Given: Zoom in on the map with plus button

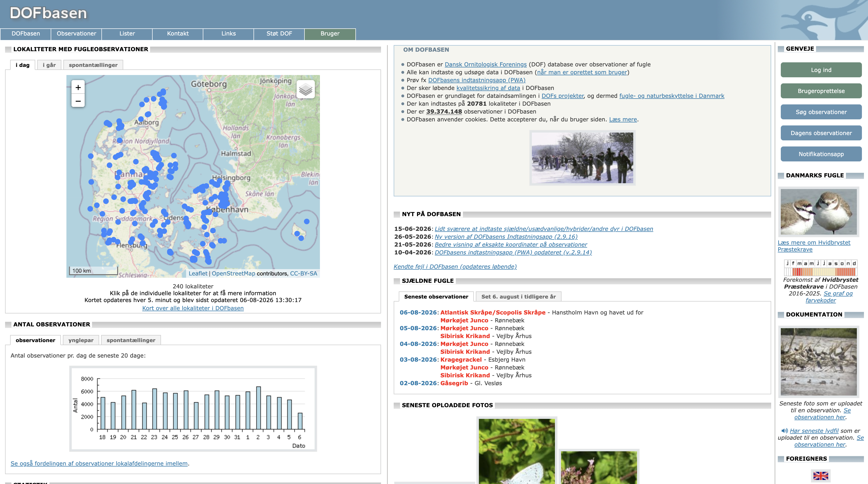Looking at the screenshot, I should pyautogui.click(x=78, y=88).
